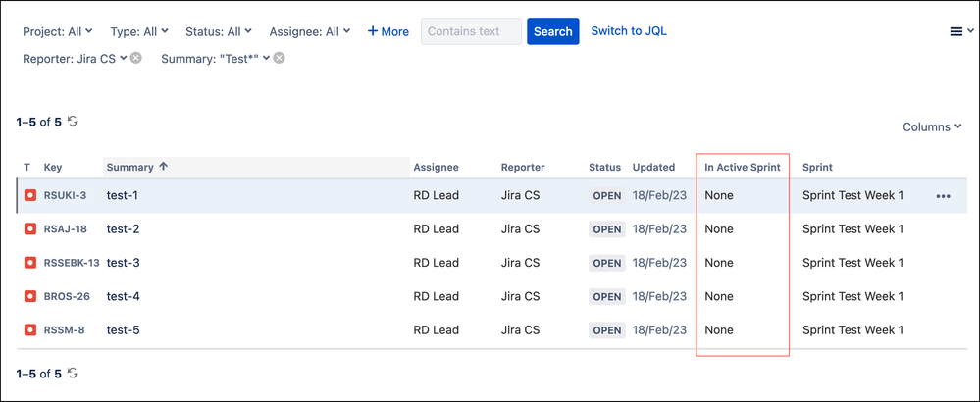Refresh results using top refresh icon
The image size is (980, 402).
(x=74, y=122)
